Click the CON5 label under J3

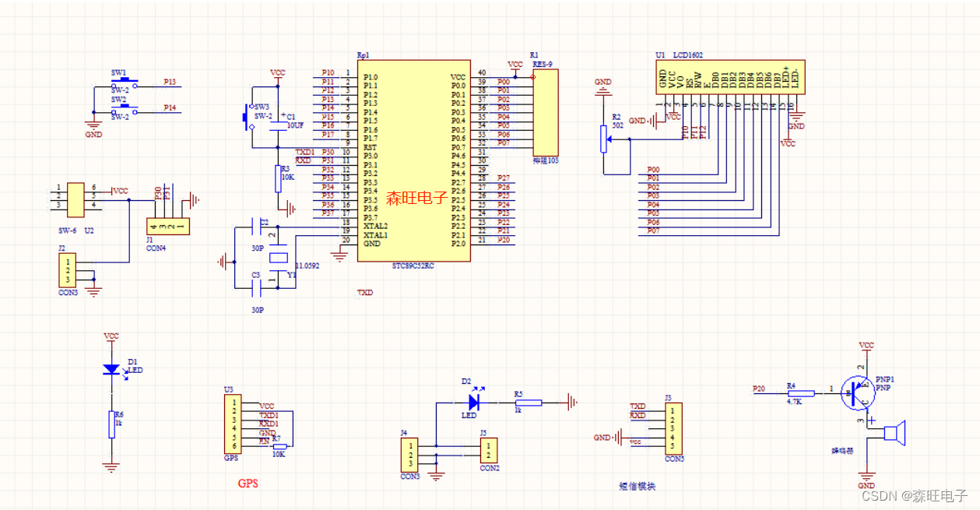674,459
